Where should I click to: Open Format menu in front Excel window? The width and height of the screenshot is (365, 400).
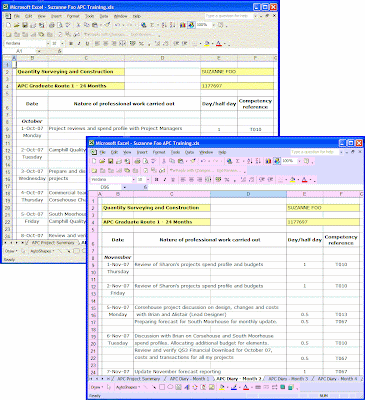(159, 152)
